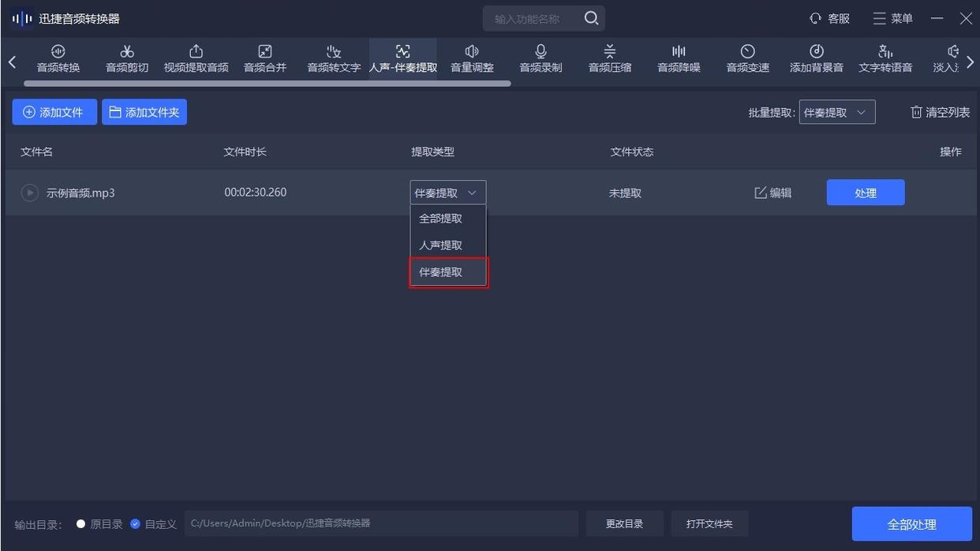This screenshot has height=551, width=980.
Task: Click the 迅捷音频转换器 app logo
Action: [x=22, y=18]
